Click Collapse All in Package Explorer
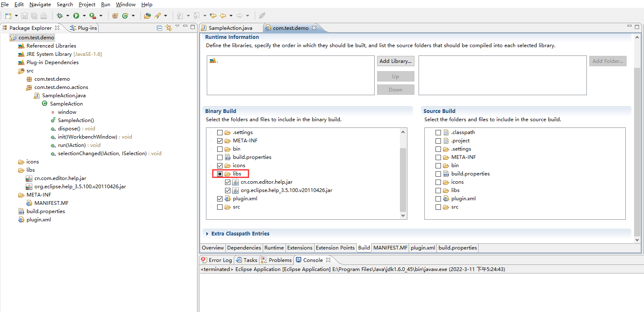 [160, 28]
